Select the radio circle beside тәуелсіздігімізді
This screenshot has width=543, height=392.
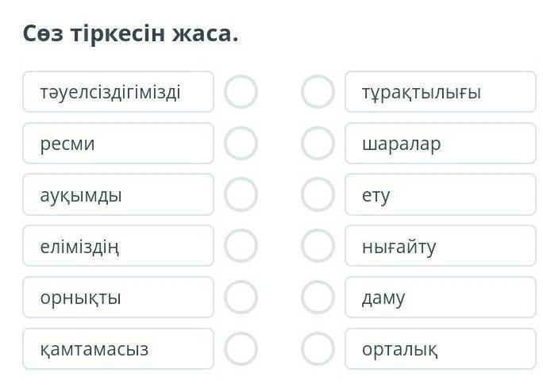241,92
